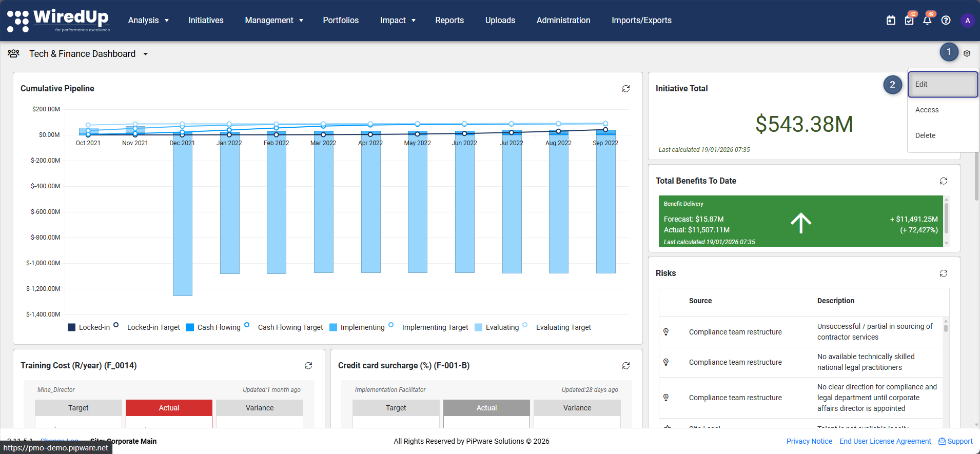Click the Support link text
Image resolution: width=980 pixels, height=454 pixels.
(960, 441)
